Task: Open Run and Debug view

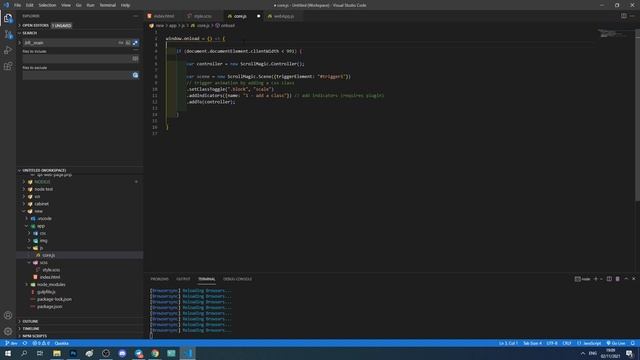Action: tap(8, 51)
